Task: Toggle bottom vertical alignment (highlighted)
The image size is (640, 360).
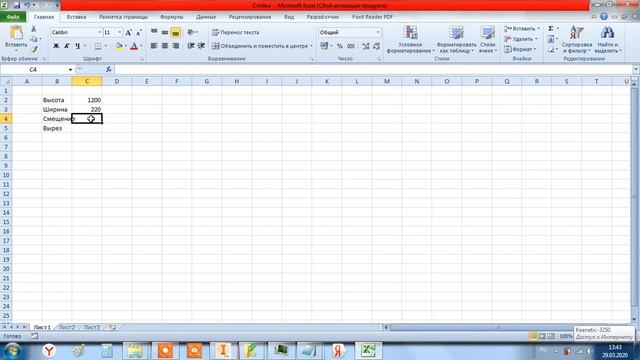Action: click(x=176, y=32)
